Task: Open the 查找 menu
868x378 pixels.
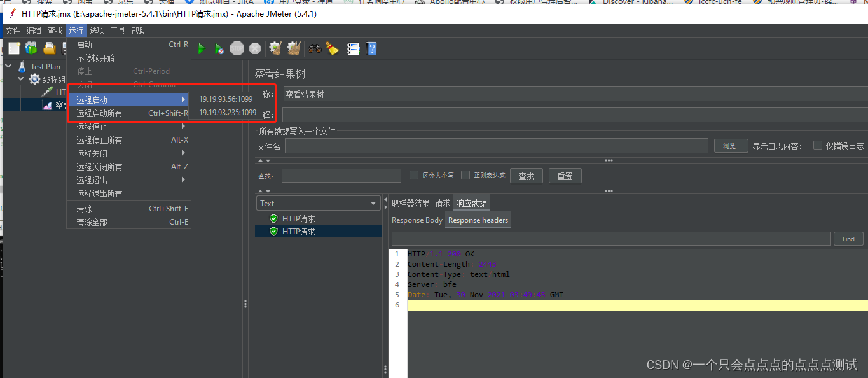Action: click(x=55, y=31)
